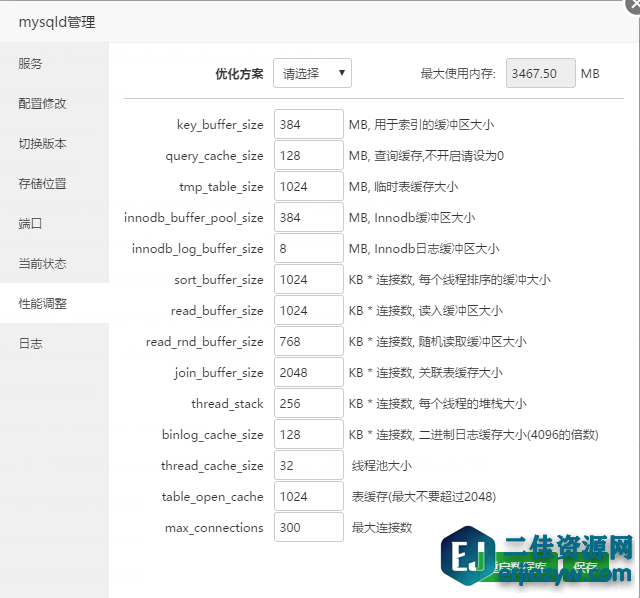Edit the join_buffer_size value
Image resolution: width=640 pixels, height=598 pixels.
click(x=309, y=372)
